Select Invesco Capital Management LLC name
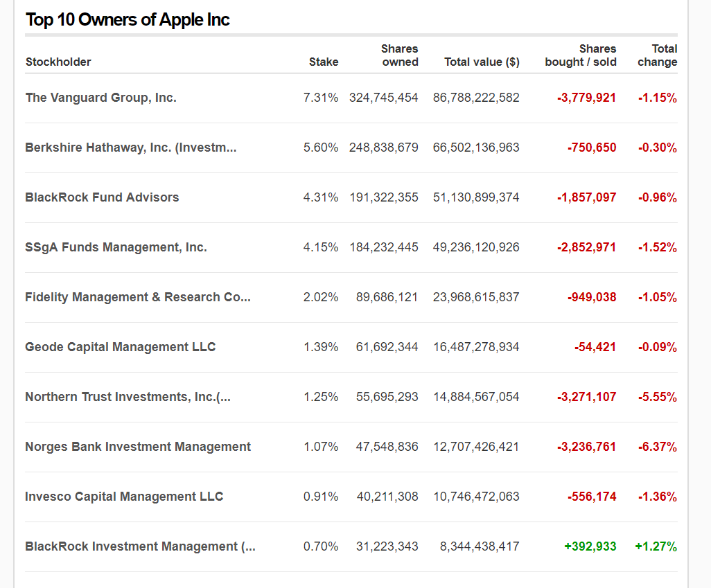 pyautogui.click(x=124, y=497)
